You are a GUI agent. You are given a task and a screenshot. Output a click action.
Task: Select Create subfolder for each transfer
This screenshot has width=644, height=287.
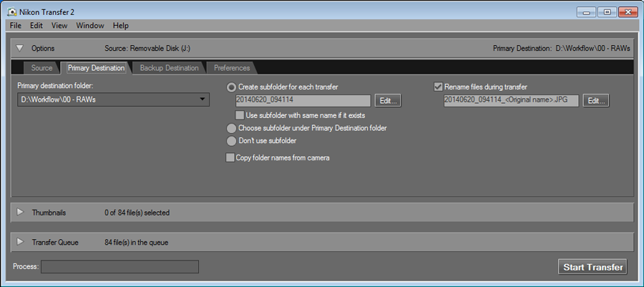click(232, 87)
